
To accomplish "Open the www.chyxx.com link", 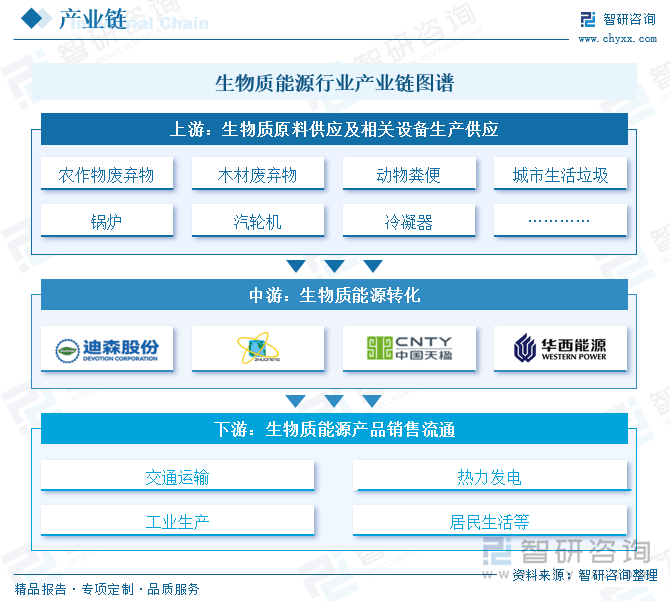I will coord(617,39).
